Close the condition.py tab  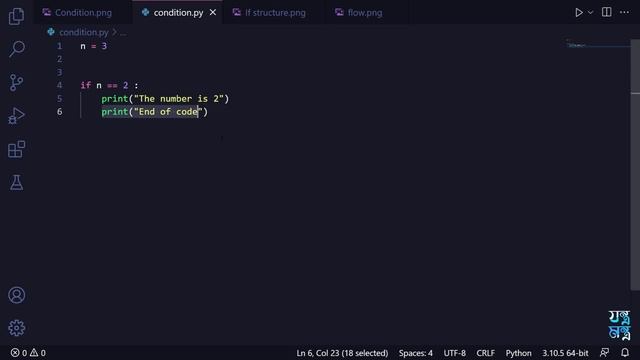[213, 13]
